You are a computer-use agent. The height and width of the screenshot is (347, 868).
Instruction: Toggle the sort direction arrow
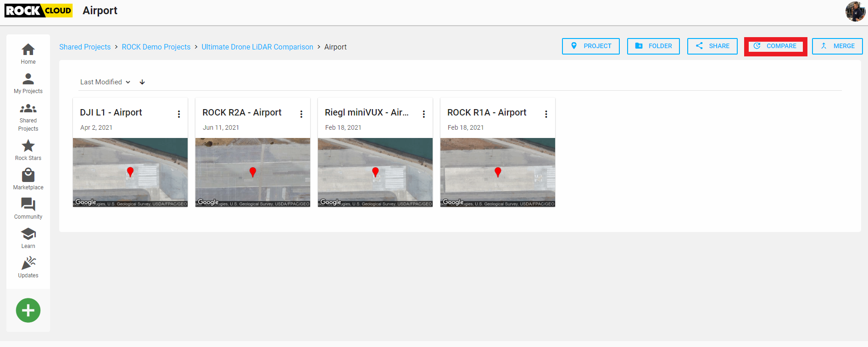point(142,82)
